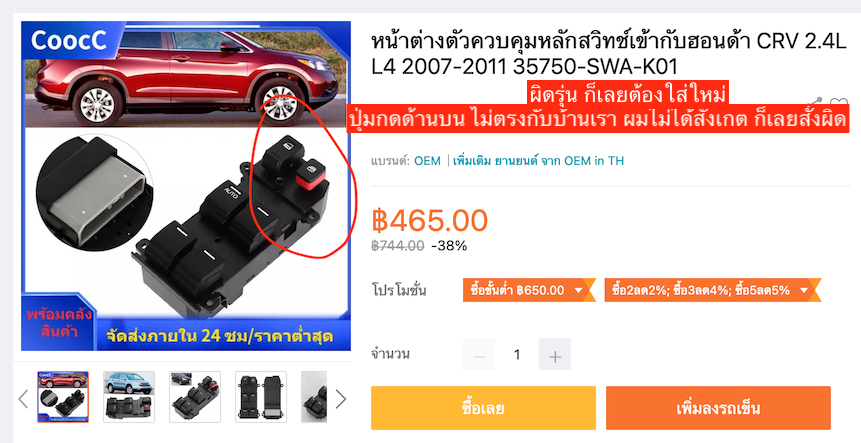Increase quantity with the plus button
861x443 pixels.
[555, 354]
